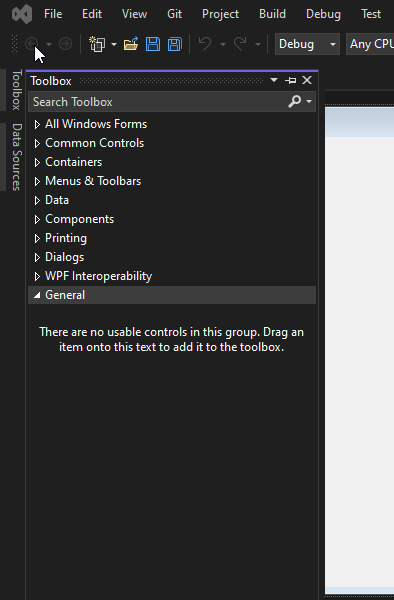
Task: Save the current file with the Save icon
Action: coord(153,44)
